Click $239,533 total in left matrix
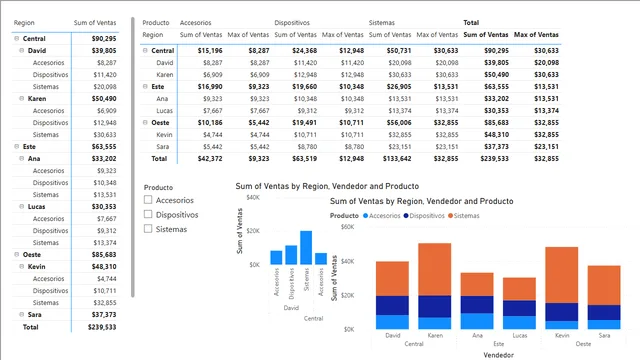Image resolution: width=640 pixels, height=360 pixels. pos(102,327)
